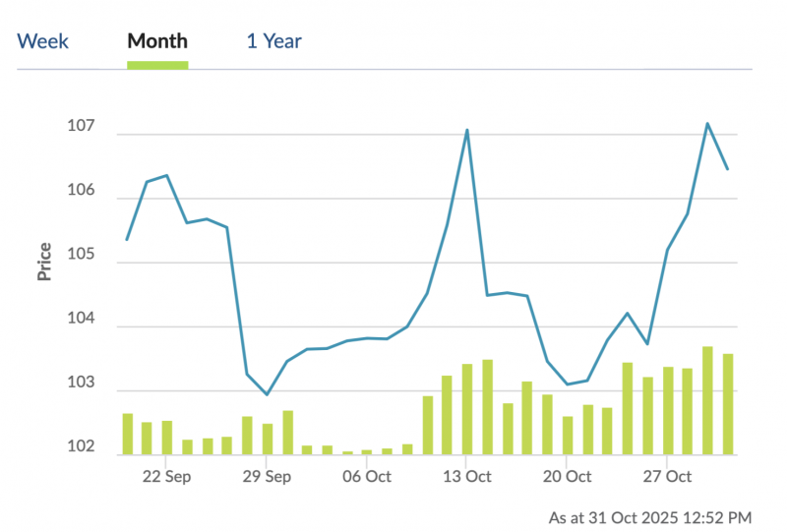Click the price line peak at 13 Oct

[466, 130]
